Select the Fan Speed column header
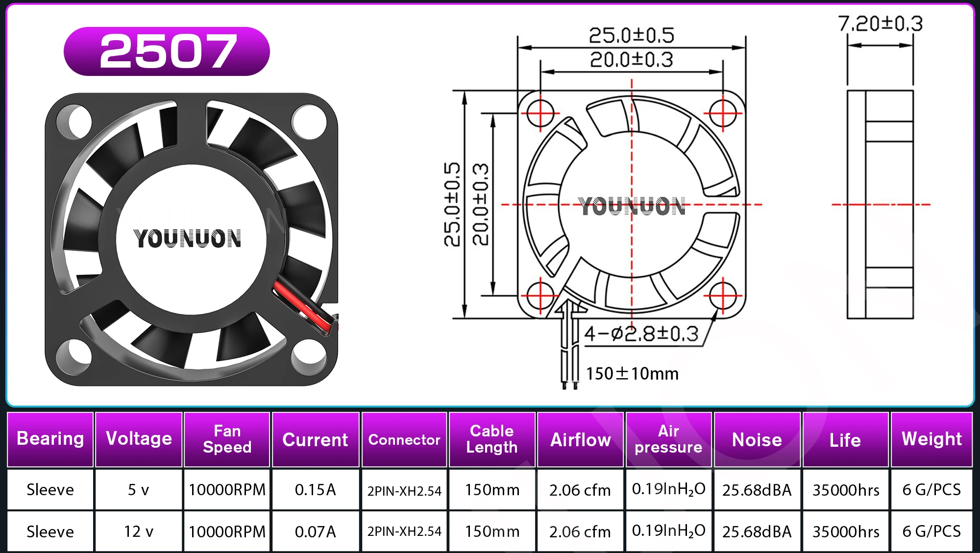 [x=227, y=439]
